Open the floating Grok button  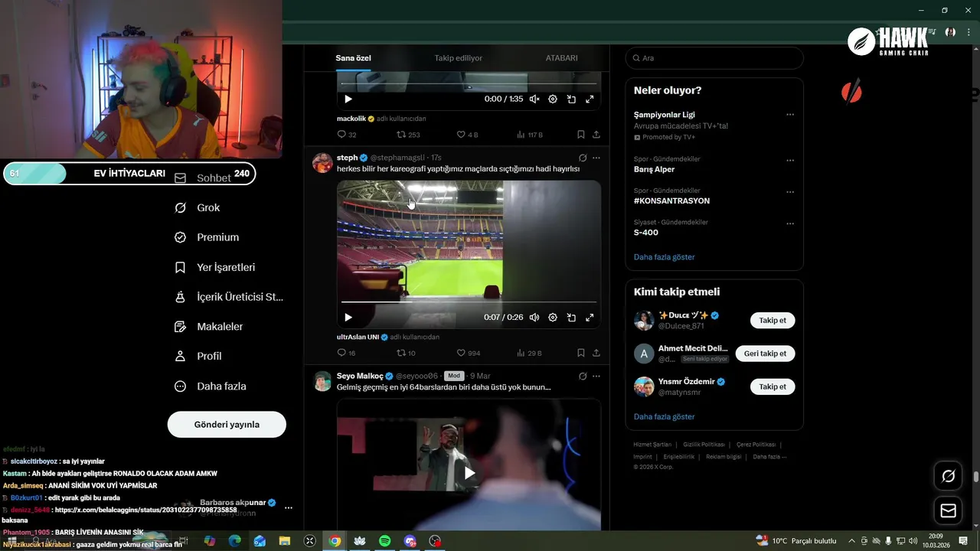point(948,476)
